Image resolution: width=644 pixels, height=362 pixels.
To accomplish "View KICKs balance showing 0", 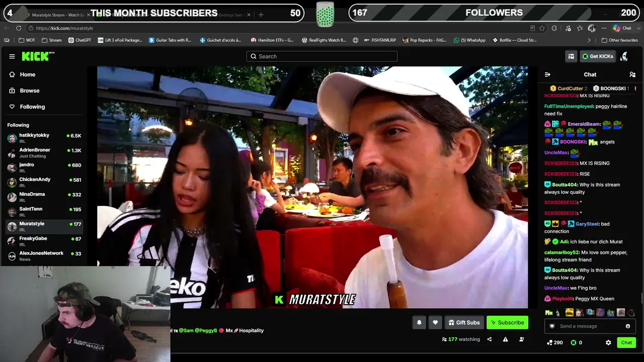I will (x=577, y=342).
